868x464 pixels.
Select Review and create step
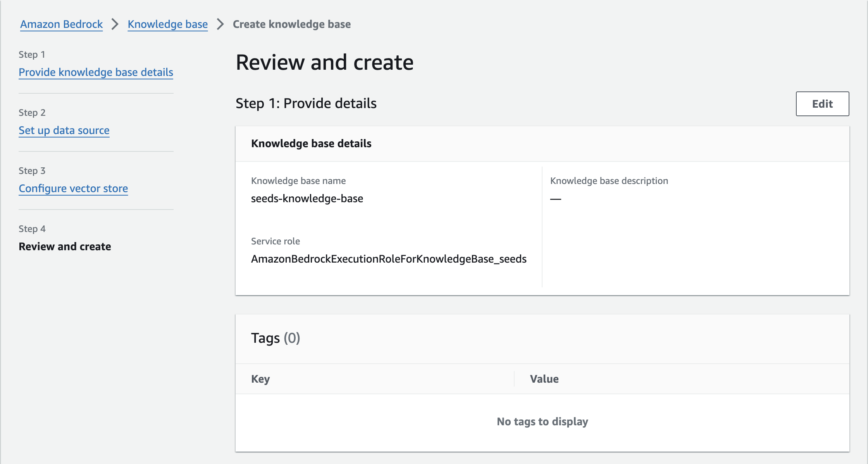[65, 246]
